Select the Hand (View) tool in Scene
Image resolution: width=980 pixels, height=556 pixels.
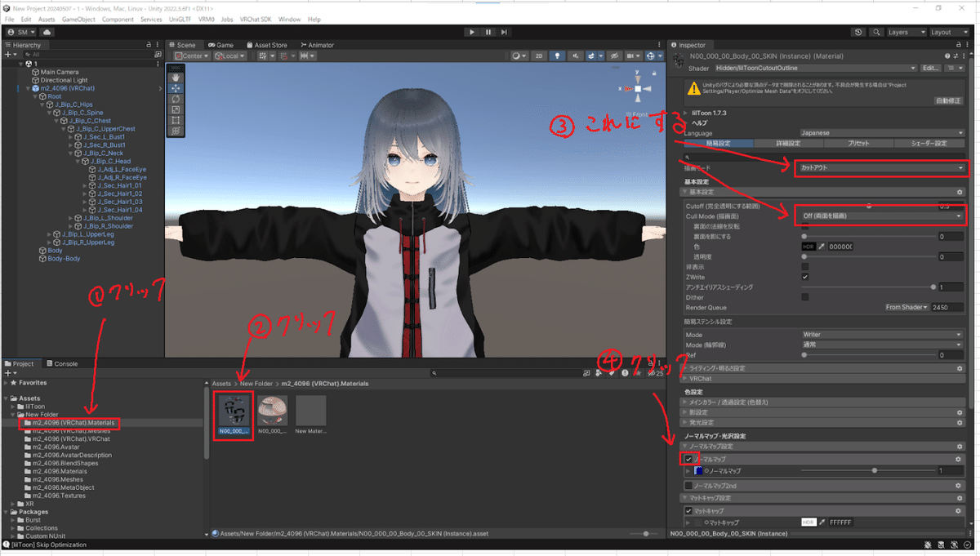coord(177,78)
